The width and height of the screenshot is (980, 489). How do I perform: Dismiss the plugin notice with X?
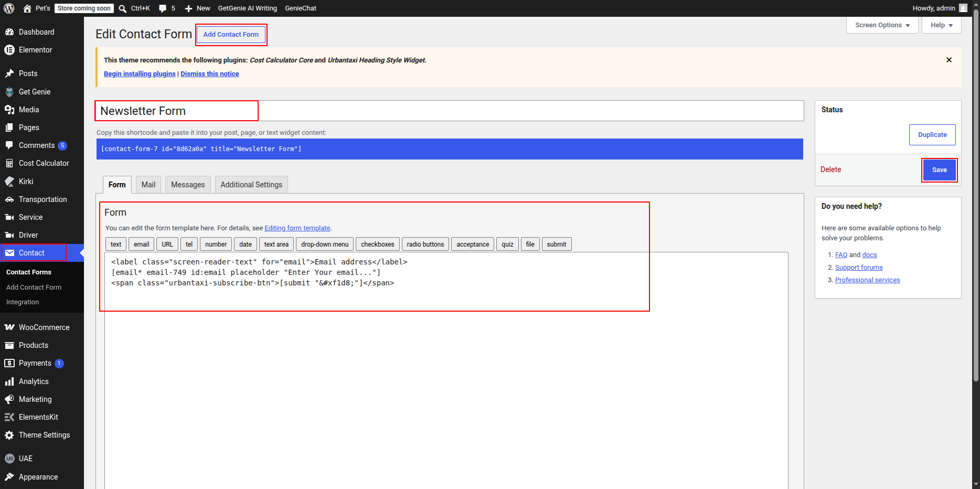pos(949,60)
